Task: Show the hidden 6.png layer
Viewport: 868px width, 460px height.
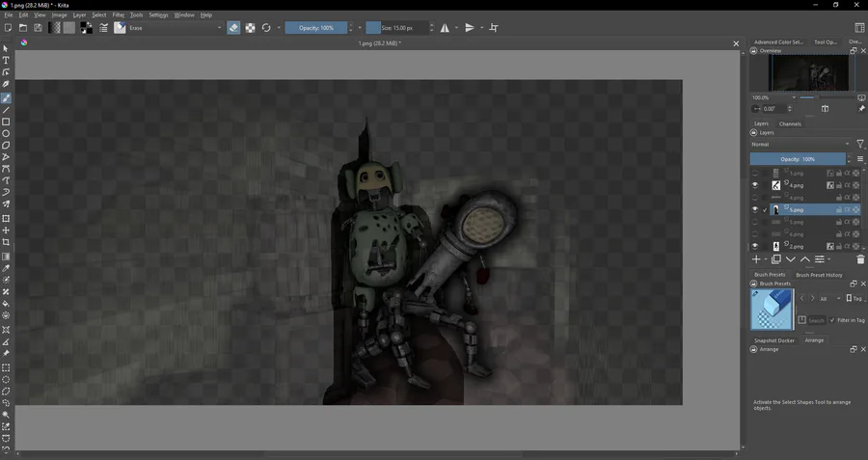Action: tap(755, 234)
